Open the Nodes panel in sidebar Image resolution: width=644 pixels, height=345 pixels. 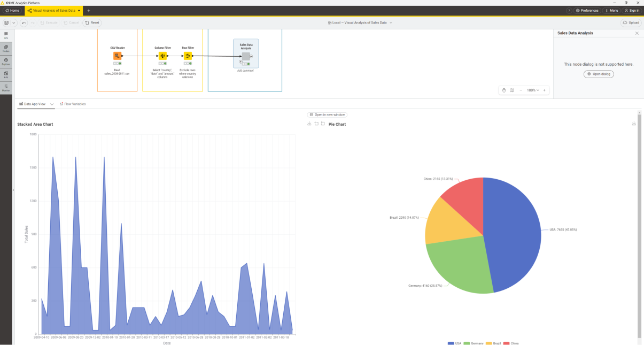click(6, 48)
